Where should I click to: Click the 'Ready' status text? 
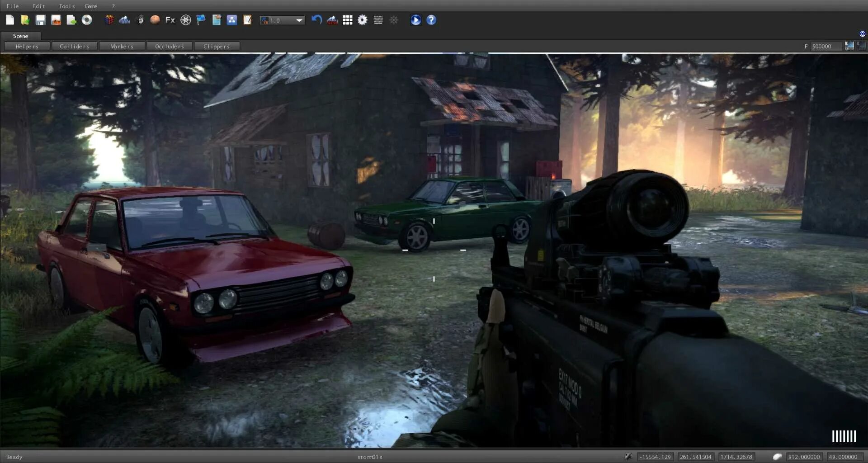14,457
